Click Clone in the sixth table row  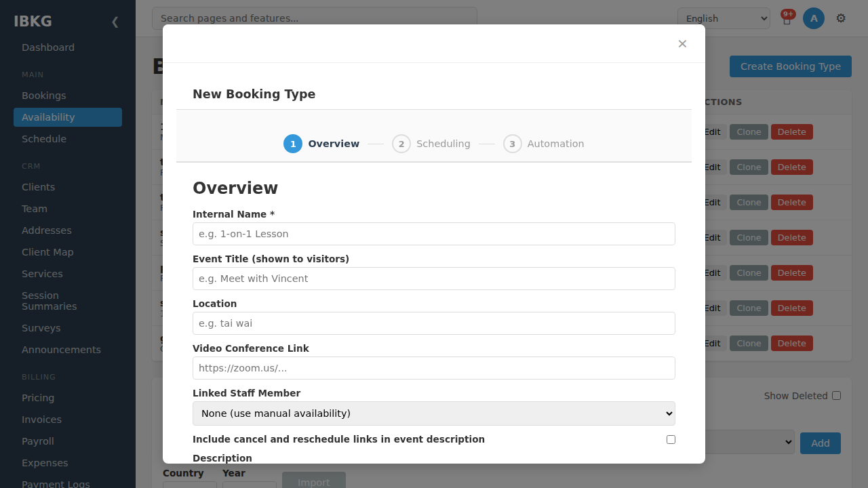tap(749, 308)
